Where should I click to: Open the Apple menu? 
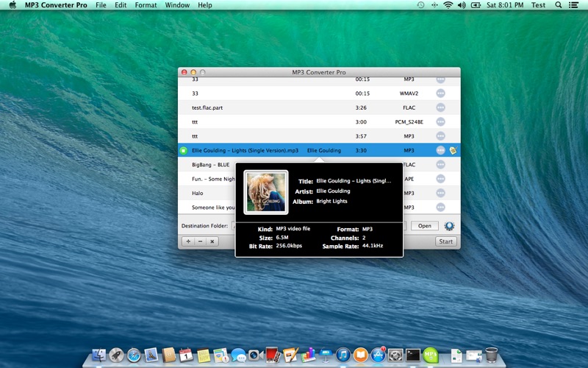tap(12, 5)
